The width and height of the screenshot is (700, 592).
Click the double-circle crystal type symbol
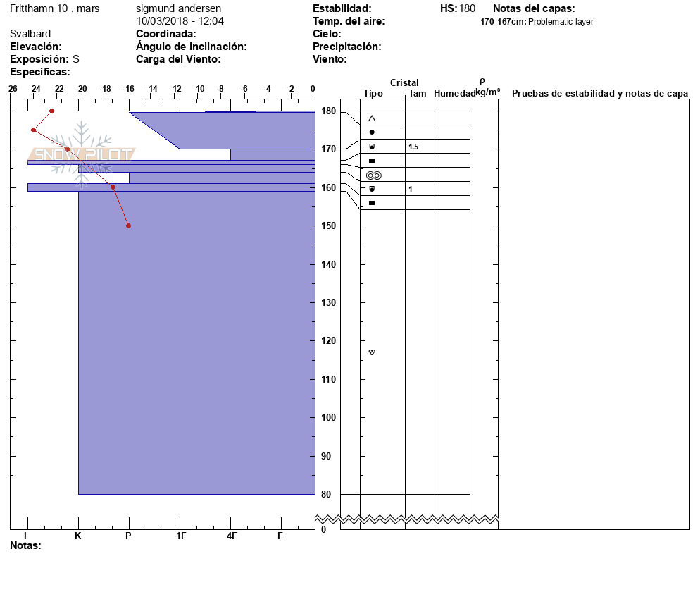[373, 175]
